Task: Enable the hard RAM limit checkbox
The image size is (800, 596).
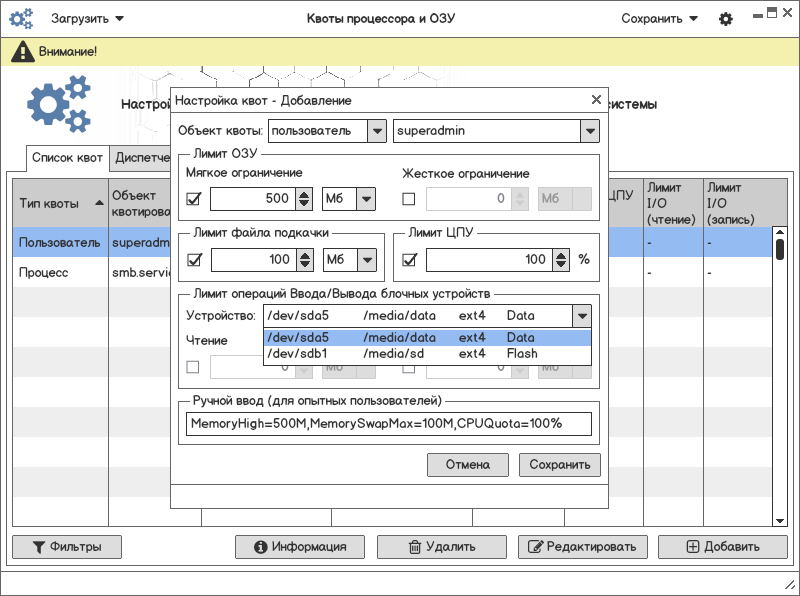Action: tap(409, 199)
